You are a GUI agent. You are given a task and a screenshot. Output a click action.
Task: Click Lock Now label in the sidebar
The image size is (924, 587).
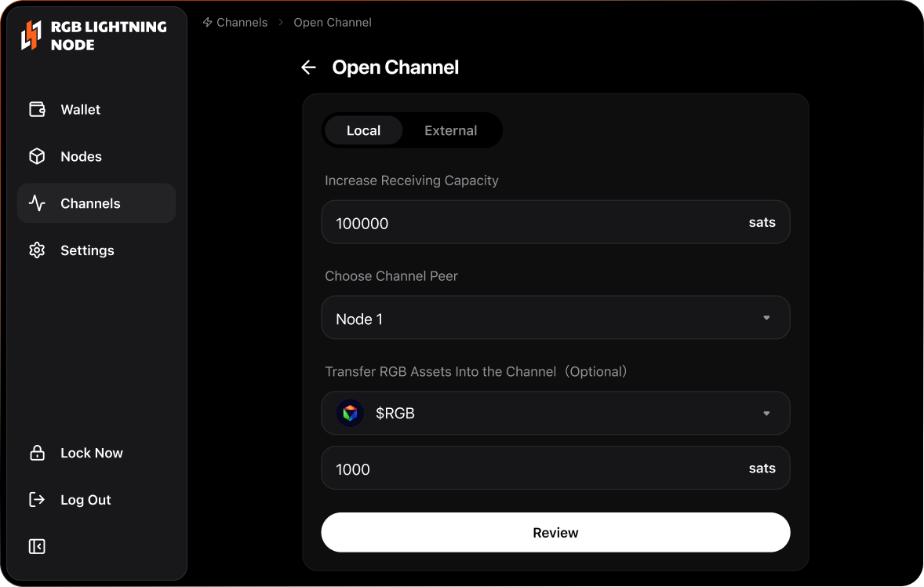[x=92, y=453]
